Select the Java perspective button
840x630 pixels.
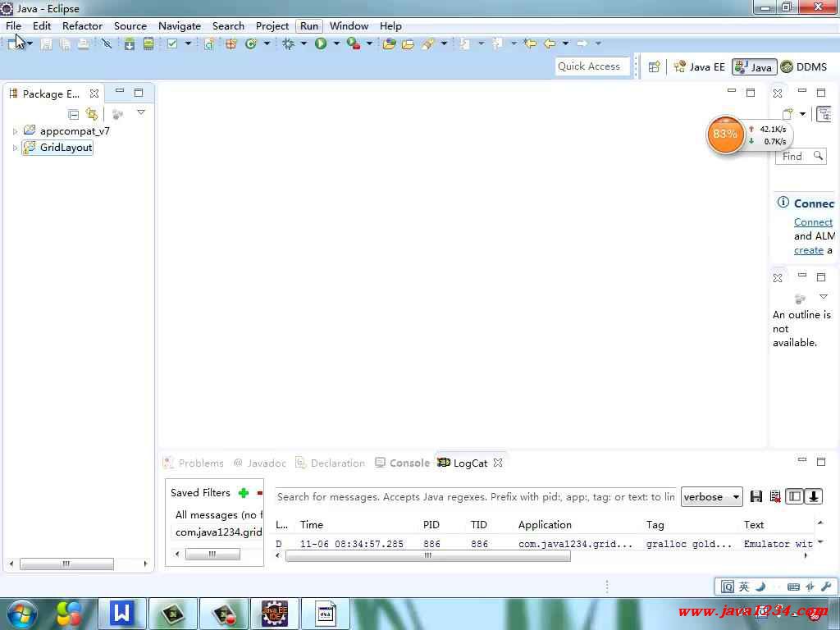(755, 67)
